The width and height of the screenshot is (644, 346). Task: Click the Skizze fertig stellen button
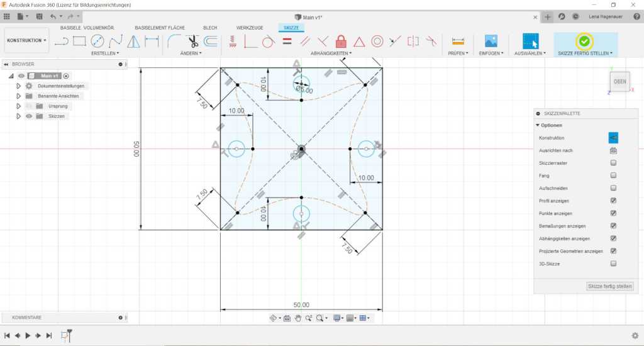pos(610,286)
